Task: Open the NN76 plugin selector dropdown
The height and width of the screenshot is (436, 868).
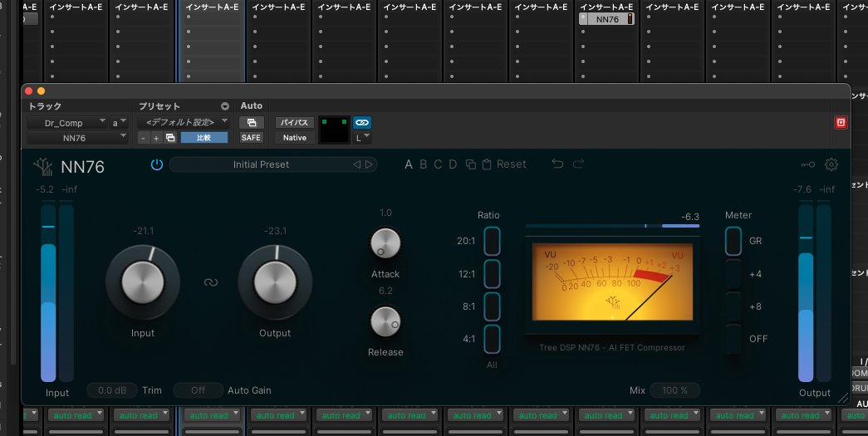Action: 77,138
